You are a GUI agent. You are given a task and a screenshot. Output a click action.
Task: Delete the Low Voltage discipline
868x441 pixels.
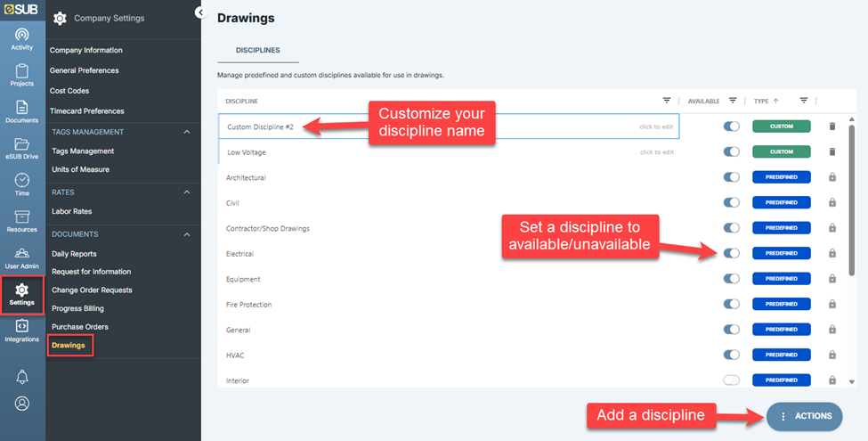pos(832,151)
